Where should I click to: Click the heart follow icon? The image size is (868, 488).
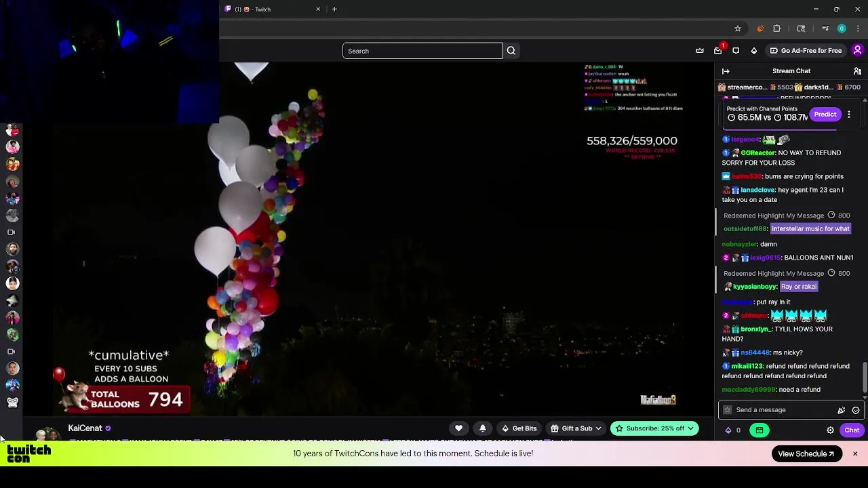[x=459, y=428]
